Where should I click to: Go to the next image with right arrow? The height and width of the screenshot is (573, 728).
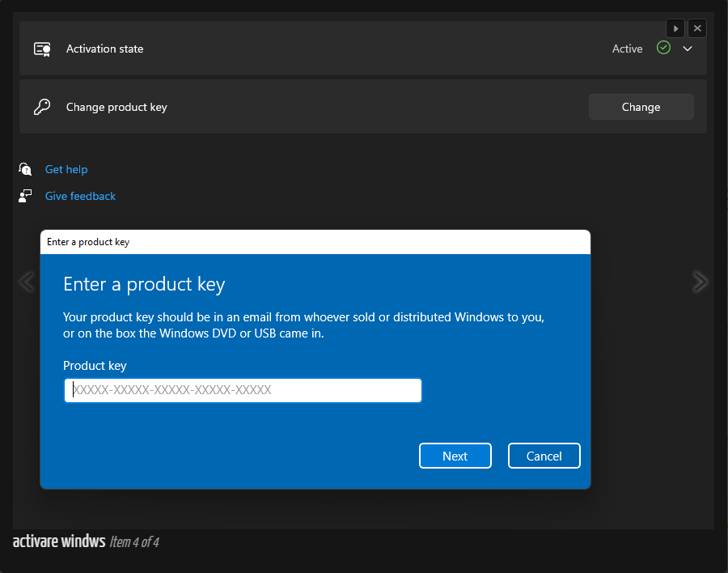pyautogui.click(x=700, y=282)
